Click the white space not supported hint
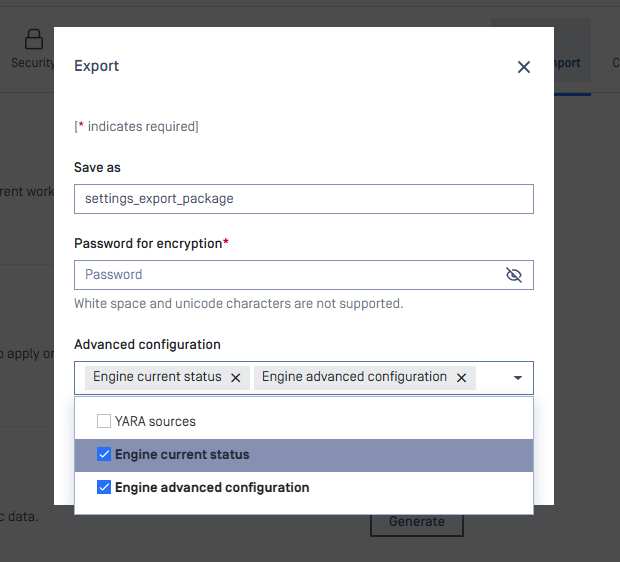 tap(238, 303)
